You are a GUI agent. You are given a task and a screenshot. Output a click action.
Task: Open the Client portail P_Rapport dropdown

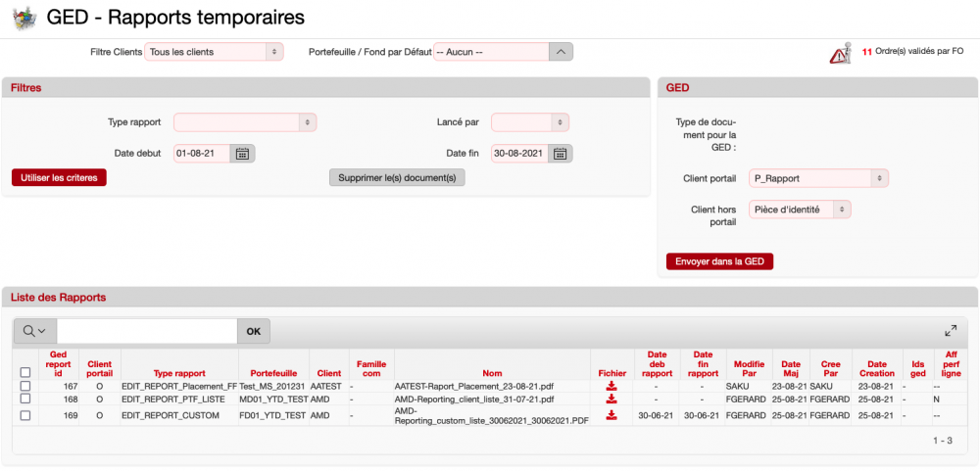point(818,178)
